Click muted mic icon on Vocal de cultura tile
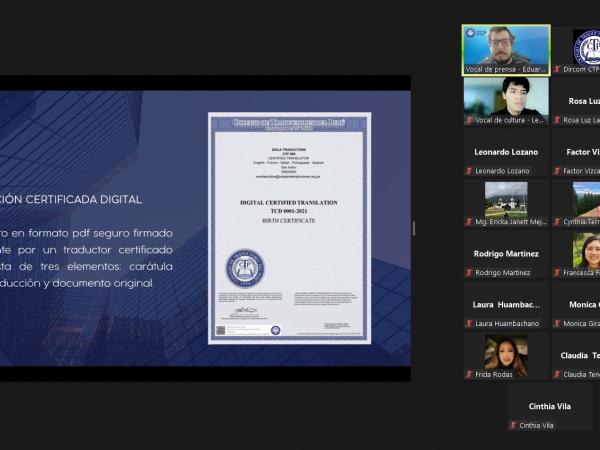Viewport: 600px width, 450px height. [x=469, y=120]
